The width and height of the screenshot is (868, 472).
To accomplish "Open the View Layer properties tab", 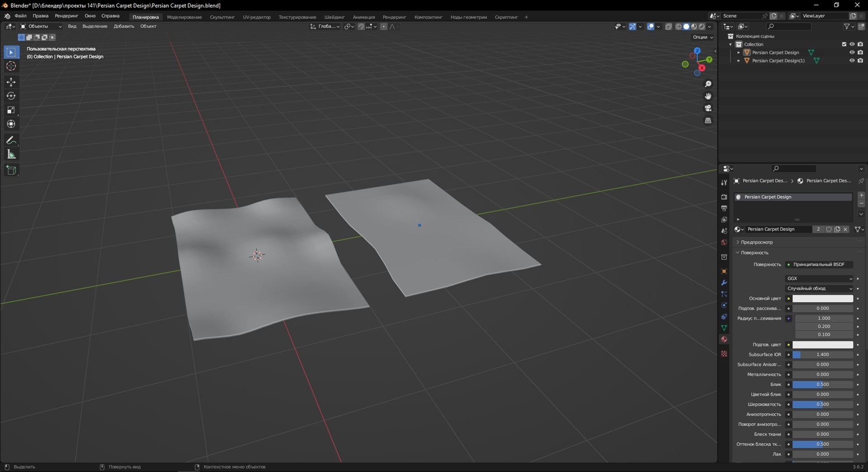I will [724, 219].
